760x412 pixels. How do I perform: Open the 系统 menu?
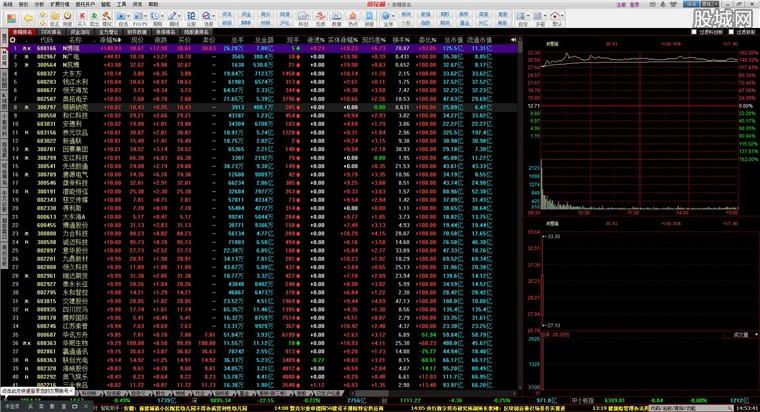8,4
